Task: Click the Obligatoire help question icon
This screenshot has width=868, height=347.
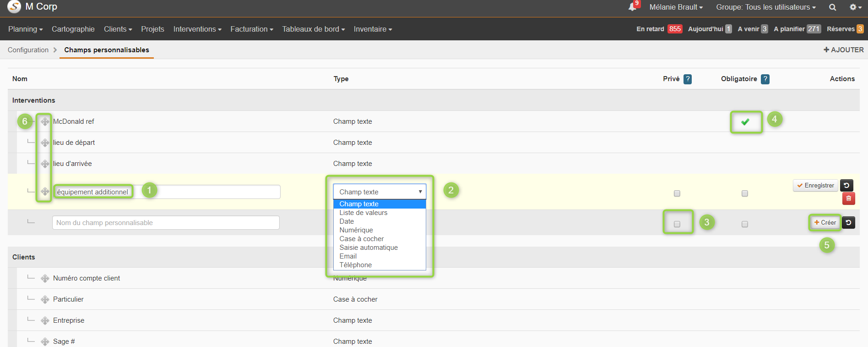Action: (765, 79)
